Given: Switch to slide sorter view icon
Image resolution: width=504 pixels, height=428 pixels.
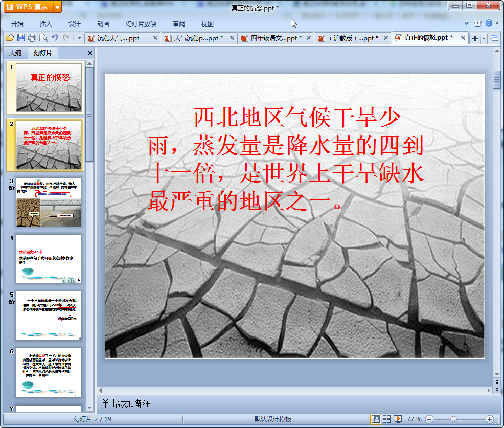Looking at the screenshot, I should [386, 419].
